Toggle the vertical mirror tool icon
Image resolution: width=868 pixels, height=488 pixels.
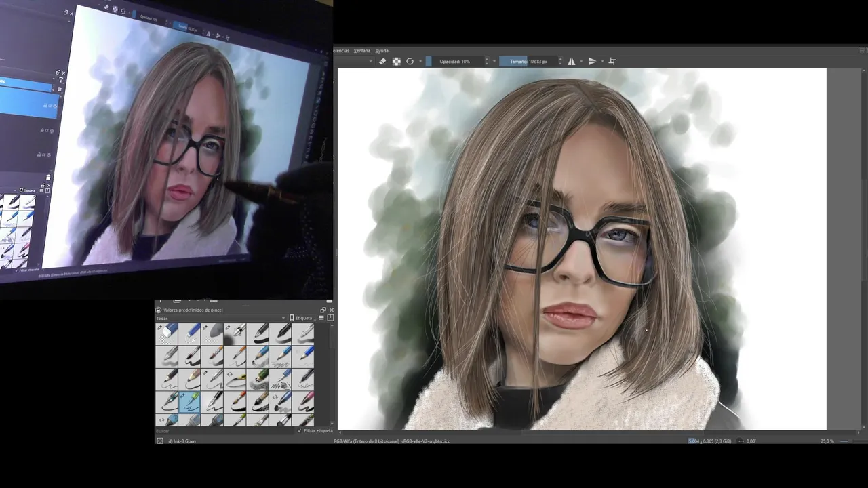click(x=592, y=61)
